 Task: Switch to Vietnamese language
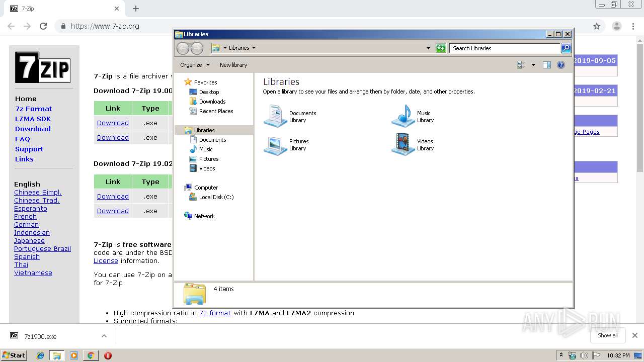click(33, 273)
